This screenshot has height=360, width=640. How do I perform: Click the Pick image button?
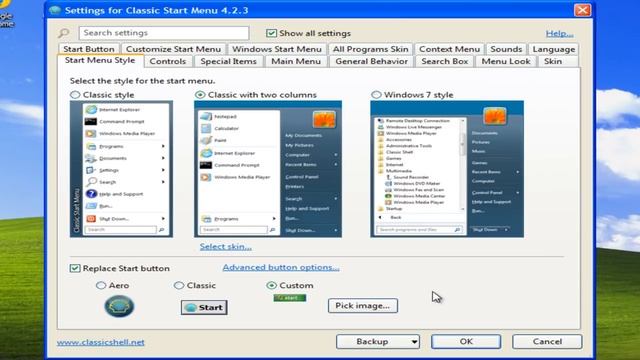362,306
